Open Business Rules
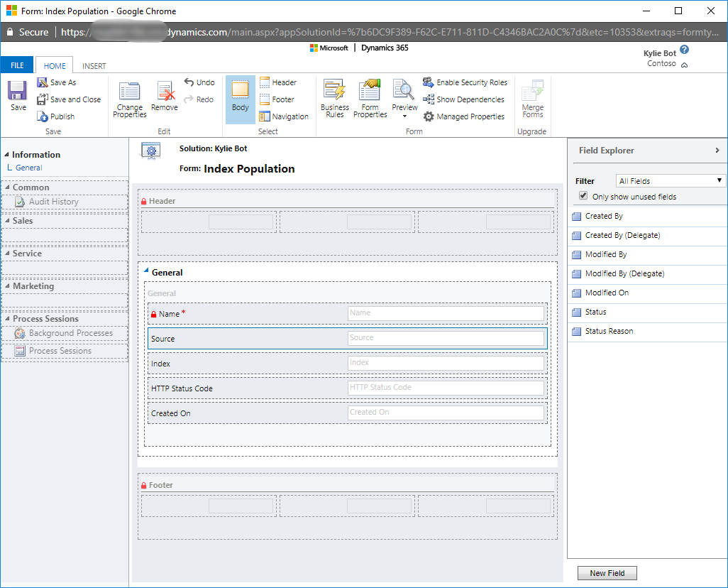728x588 pixels. pyautogui.click(x=334, y=92)
